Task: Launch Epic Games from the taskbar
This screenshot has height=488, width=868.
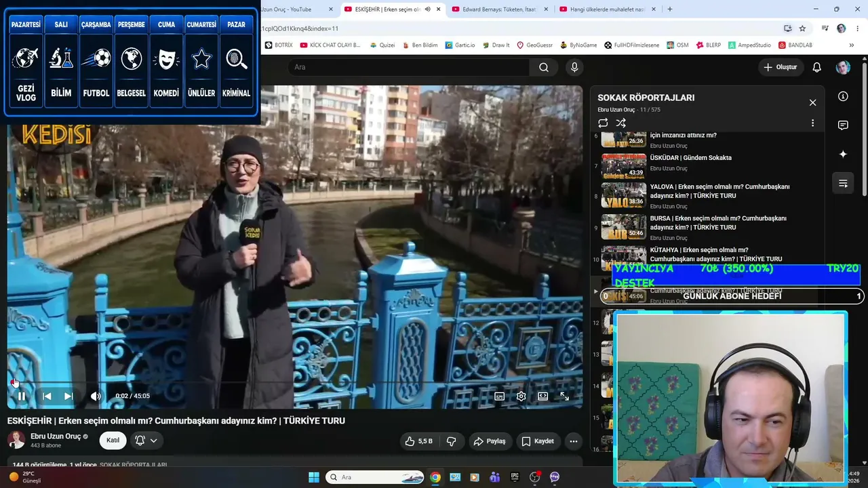Action: click(515, 477)
